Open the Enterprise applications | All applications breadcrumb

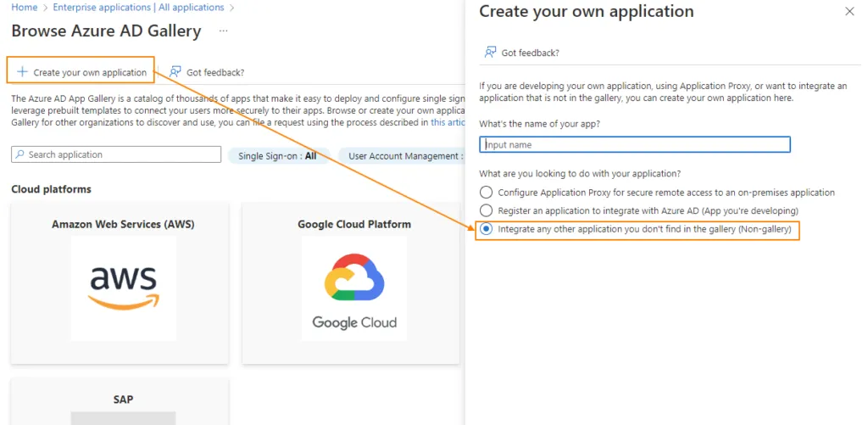pyautogui.click(x=138, y=7)
